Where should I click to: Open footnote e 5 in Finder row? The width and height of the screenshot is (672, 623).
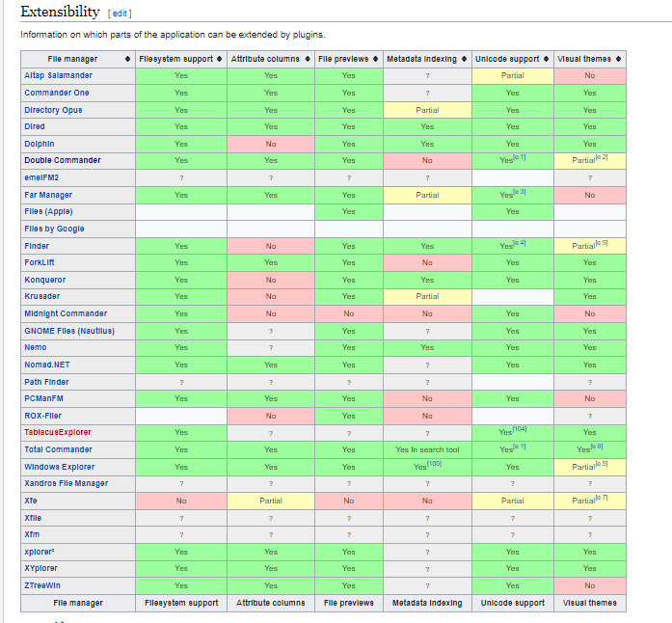[x=602, y=243]
